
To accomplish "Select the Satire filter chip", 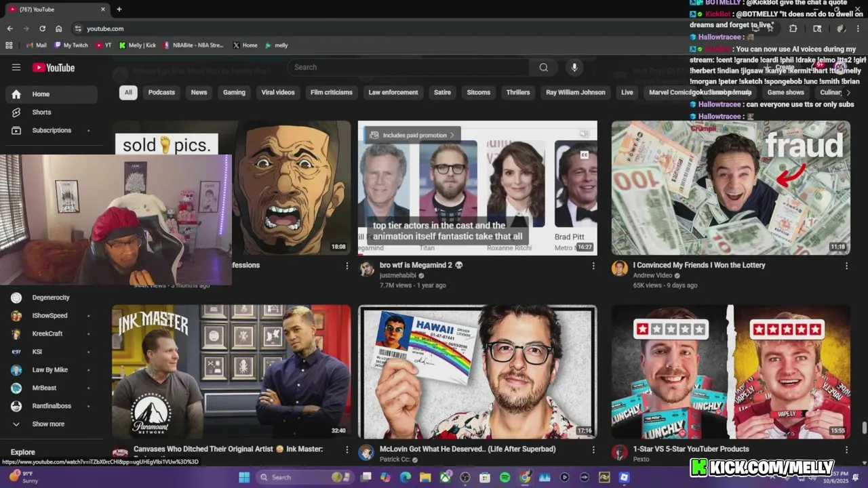I will click(442, 92).
